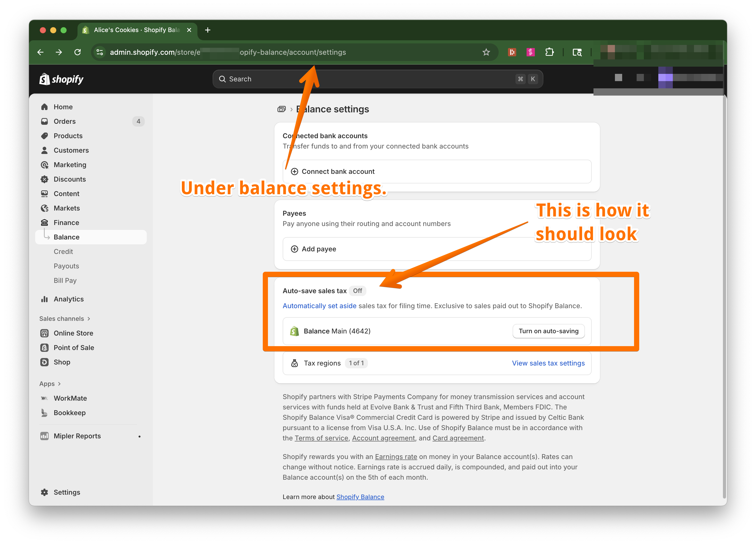Click the Settings gear icon
756x544 pixels.
(44, 492)
